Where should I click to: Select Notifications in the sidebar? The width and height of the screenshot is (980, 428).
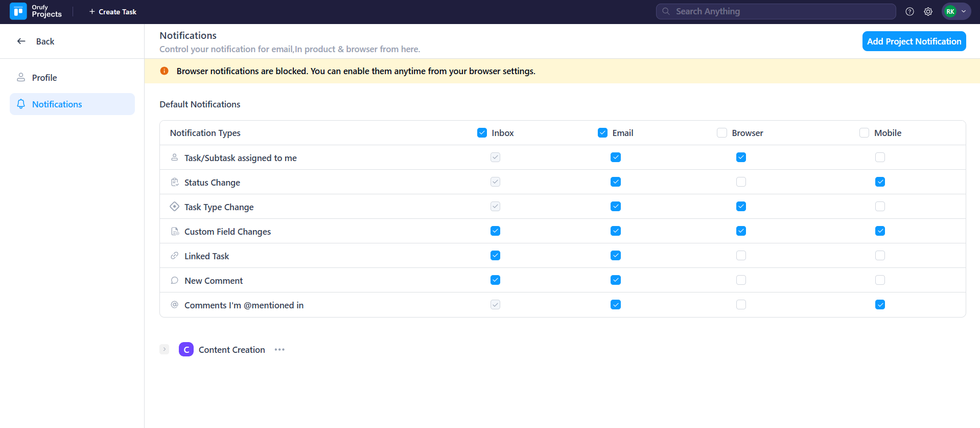tap(57, 104)
